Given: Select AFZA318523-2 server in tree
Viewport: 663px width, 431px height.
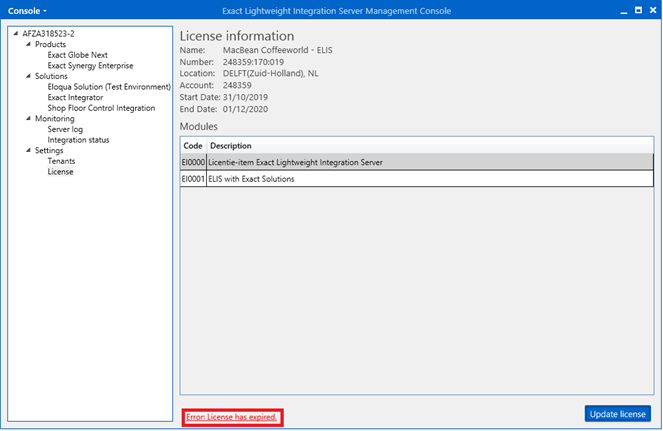Looking at the screenshot, I should click(x=48, y=33).
